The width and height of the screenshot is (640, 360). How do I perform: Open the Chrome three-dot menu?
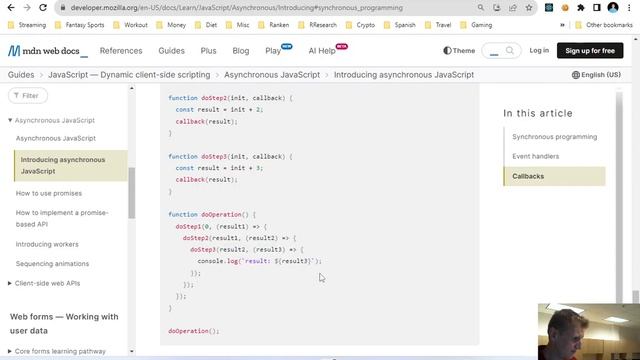[629, 7]
